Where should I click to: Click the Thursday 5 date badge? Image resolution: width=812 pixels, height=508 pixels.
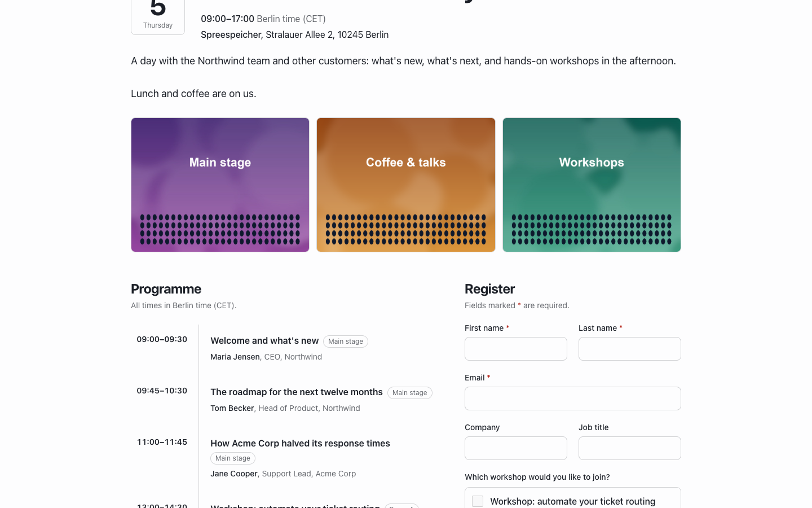158,15
